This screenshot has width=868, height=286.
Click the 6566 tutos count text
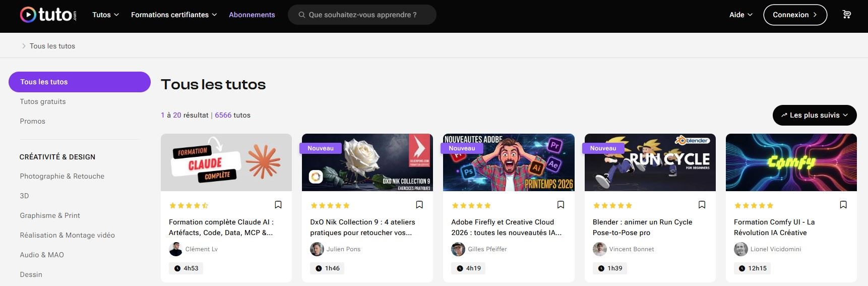[x=232, y=115]
